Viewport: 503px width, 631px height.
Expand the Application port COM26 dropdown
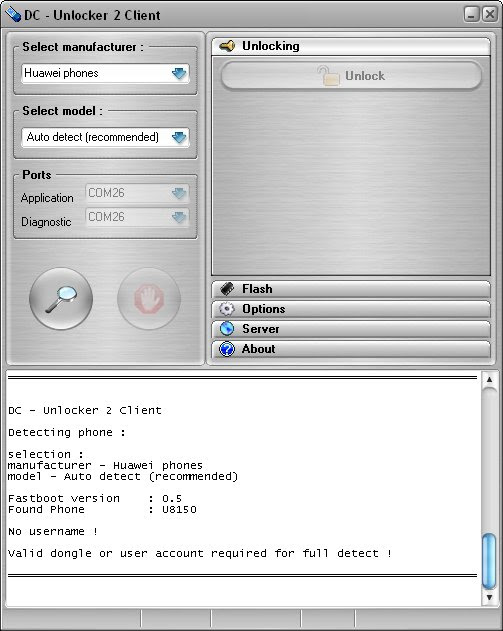click(179, 193)
